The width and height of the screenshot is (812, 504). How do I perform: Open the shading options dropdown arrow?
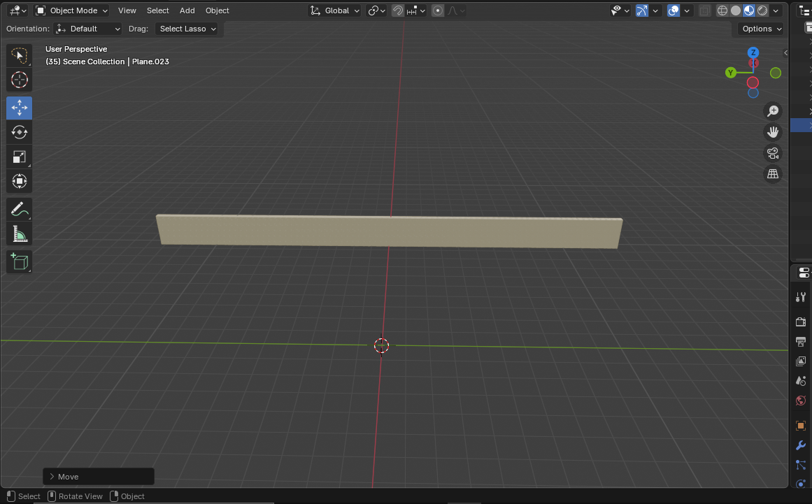[776, 10]
